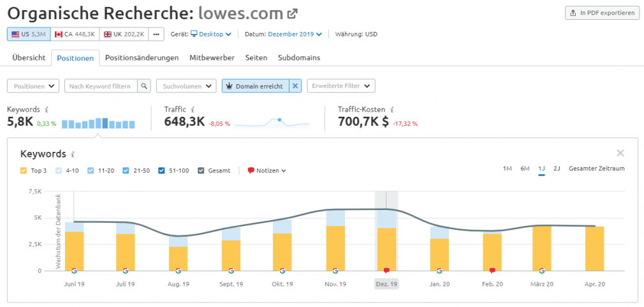Click Google update icon under Okt. 19

282,271
